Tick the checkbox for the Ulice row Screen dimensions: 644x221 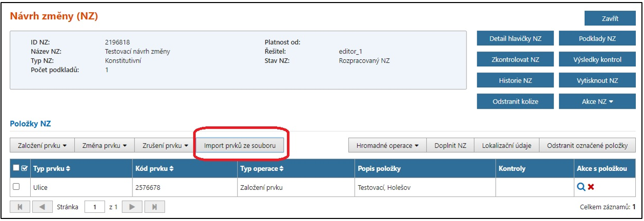[16, 187]
